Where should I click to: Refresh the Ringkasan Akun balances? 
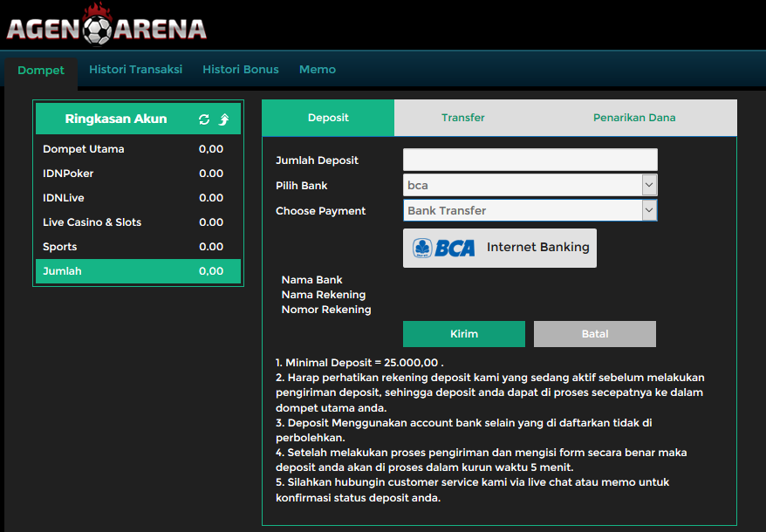[204, 119]
